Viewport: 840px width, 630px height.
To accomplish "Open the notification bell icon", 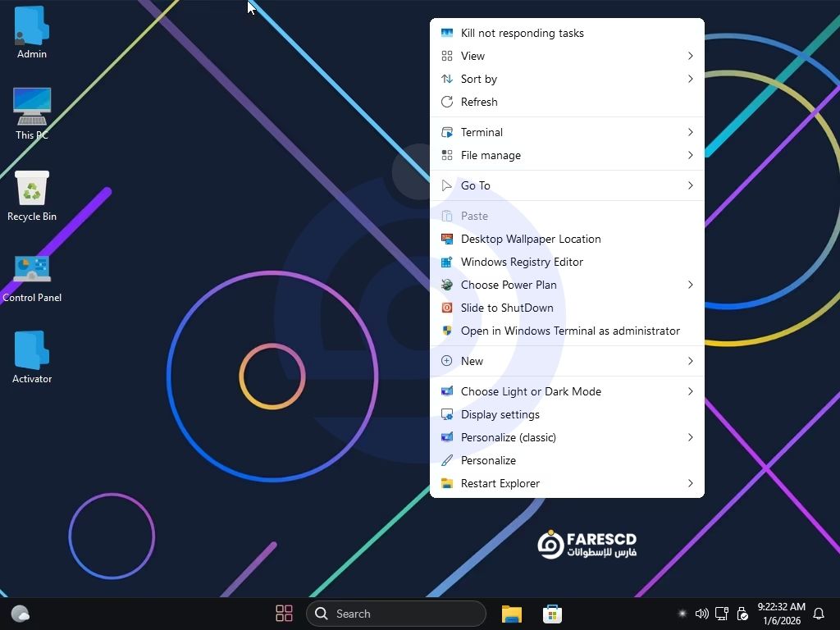I will tap(818, 614).
